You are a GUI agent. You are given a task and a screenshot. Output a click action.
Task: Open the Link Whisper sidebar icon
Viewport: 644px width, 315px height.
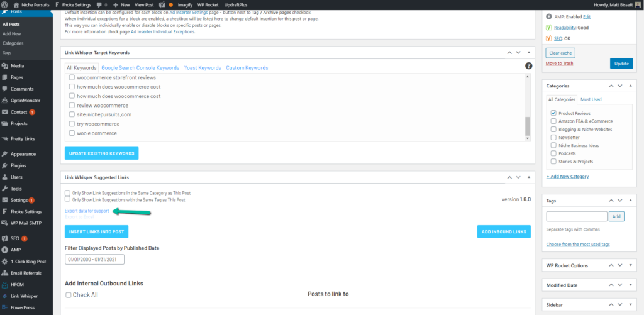[x=5, y=296]
